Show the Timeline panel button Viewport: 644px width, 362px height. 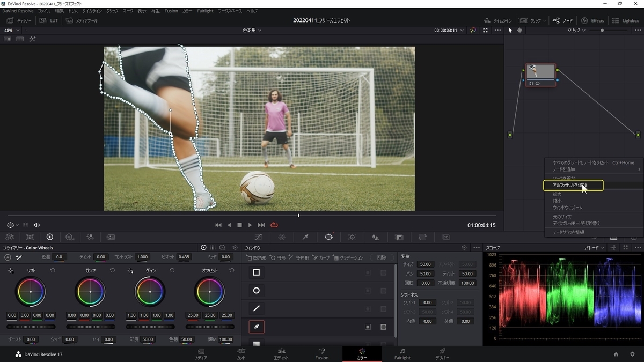tap(498, 20)
